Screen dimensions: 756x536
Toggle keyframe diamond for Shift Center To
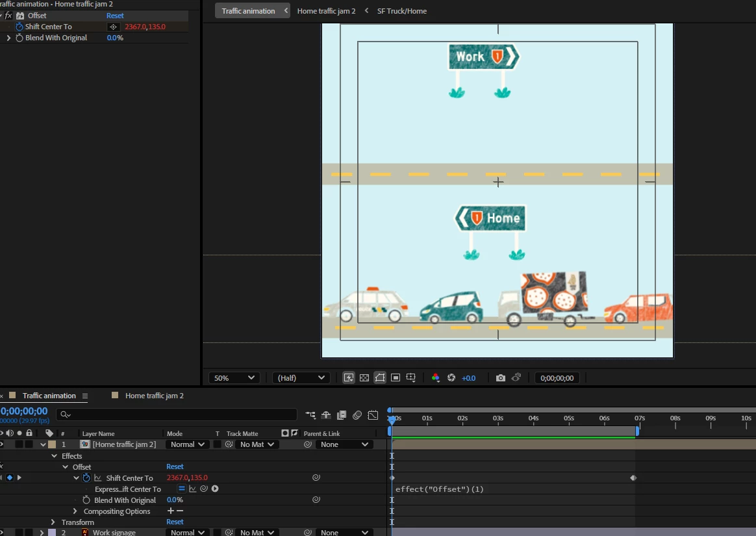click(10, 478)
